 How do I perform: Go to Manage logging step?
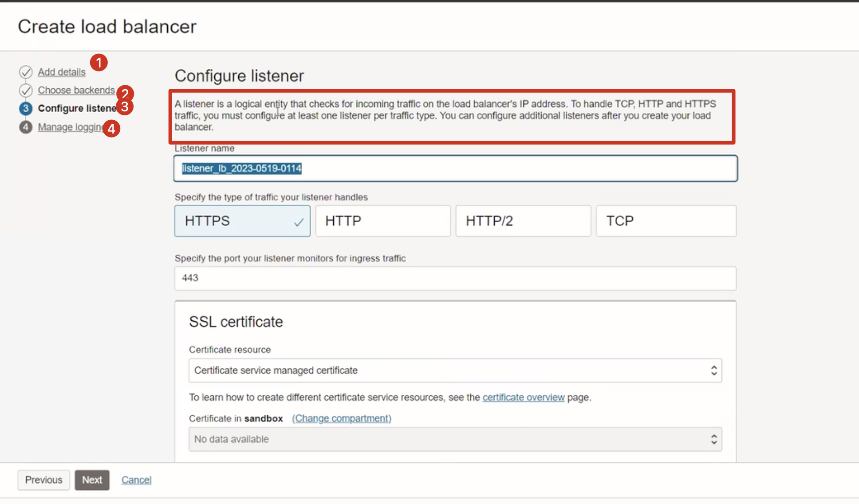point(70,127)
